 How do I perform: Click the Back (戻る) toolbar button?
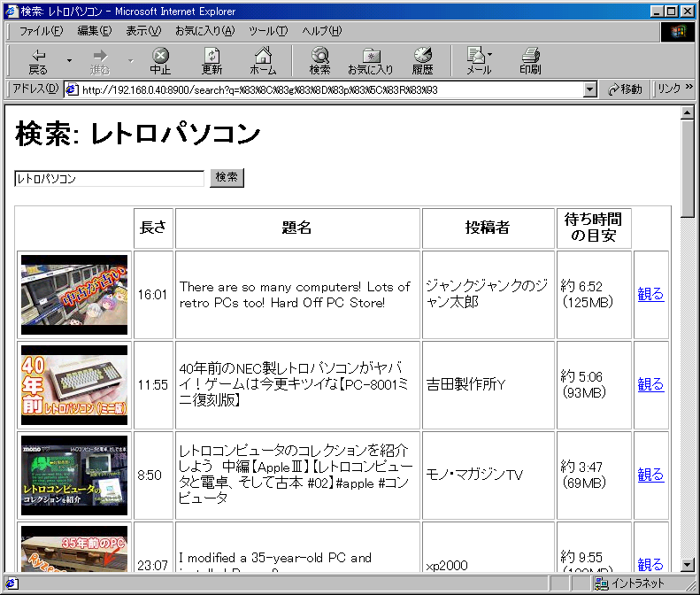(x=38, y=61)
